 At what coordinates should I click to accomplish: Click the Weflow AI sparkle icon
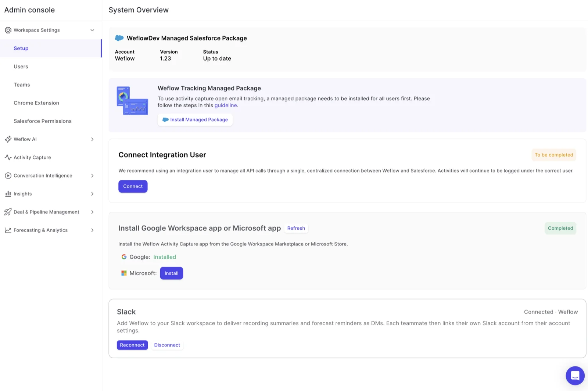8,139
